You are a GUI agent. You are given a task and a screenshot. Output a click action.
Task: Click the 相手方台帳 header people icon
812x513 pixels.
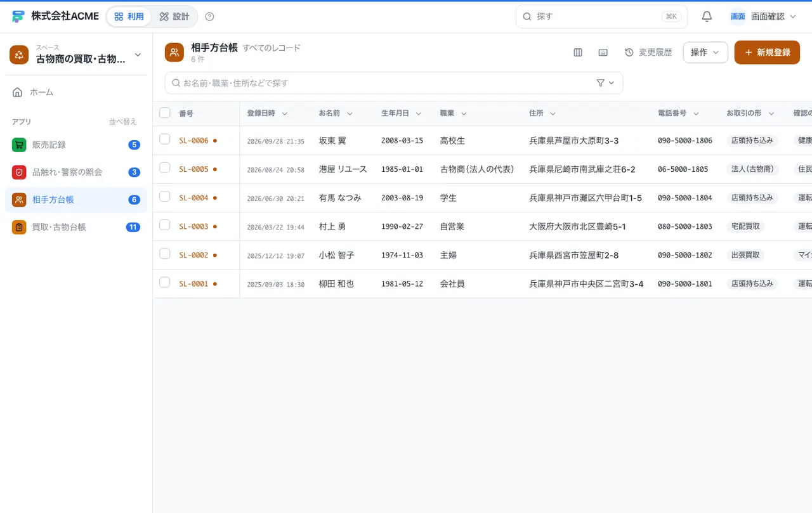coord(174,53)
